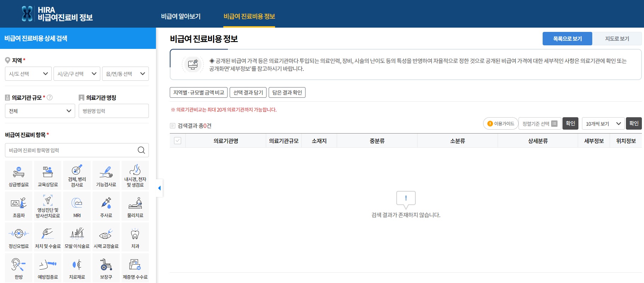
Task: Open the 이용가이드 button
Action: [x=500, y=123]
